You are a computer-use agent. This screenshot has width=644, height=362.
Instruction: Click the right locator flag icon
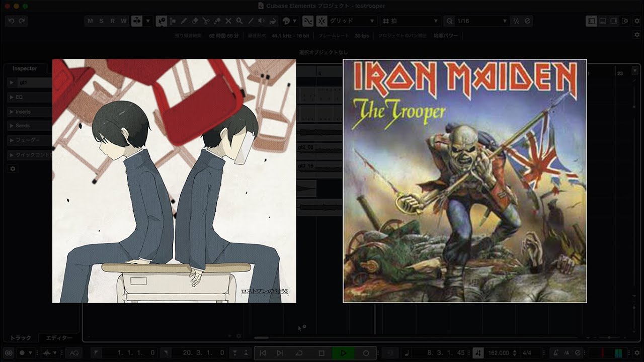166,353
